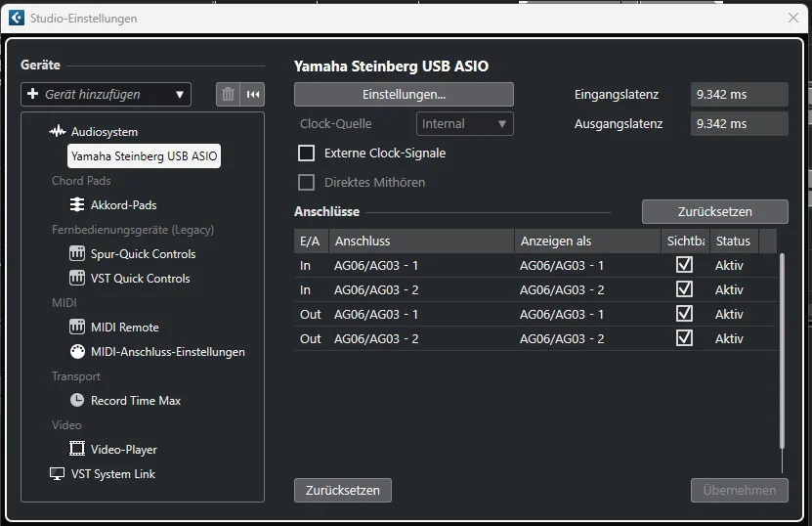Image resolution: width=812 pixels, height=526 pixels.
Task: Click Aktiv status of In AG06/AG03 - 2
Action: 729,289
